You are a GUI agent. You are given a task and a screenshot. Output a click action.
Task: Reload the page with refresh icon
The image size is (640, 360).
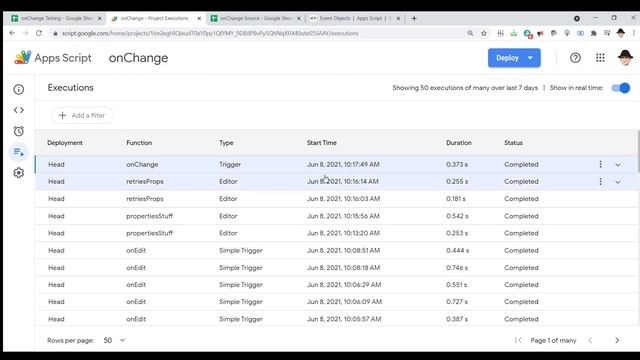[39, 33]
